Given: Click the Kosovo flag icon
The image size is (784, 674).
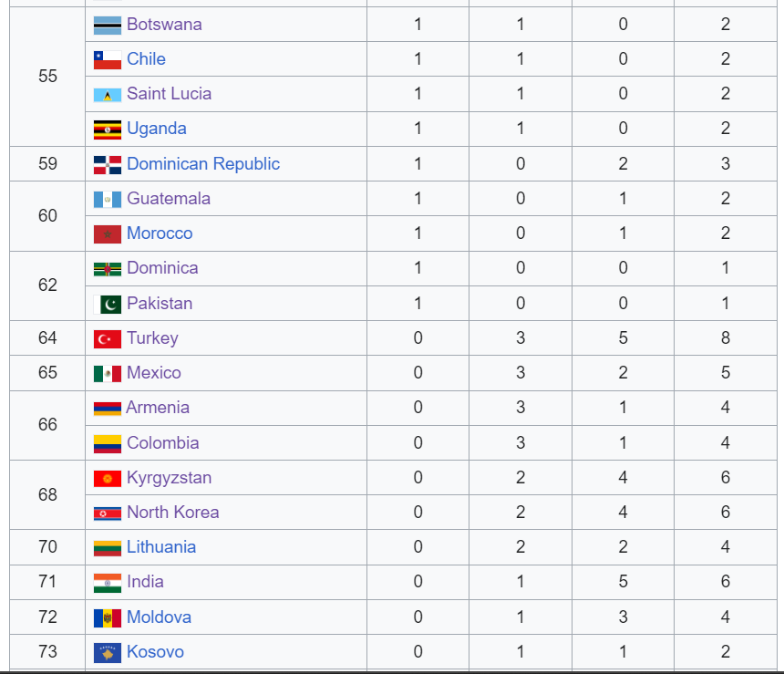Looking at the screenshot, I should click(108, 653).
